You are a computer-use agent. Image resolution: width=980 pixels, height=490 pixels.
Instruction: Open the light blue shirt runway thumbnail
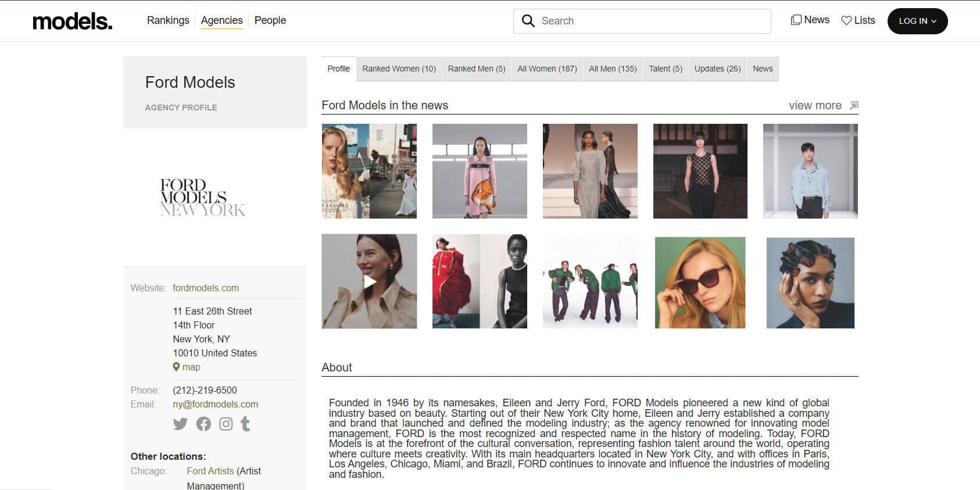pyautogui.click(x=810, y=171)
